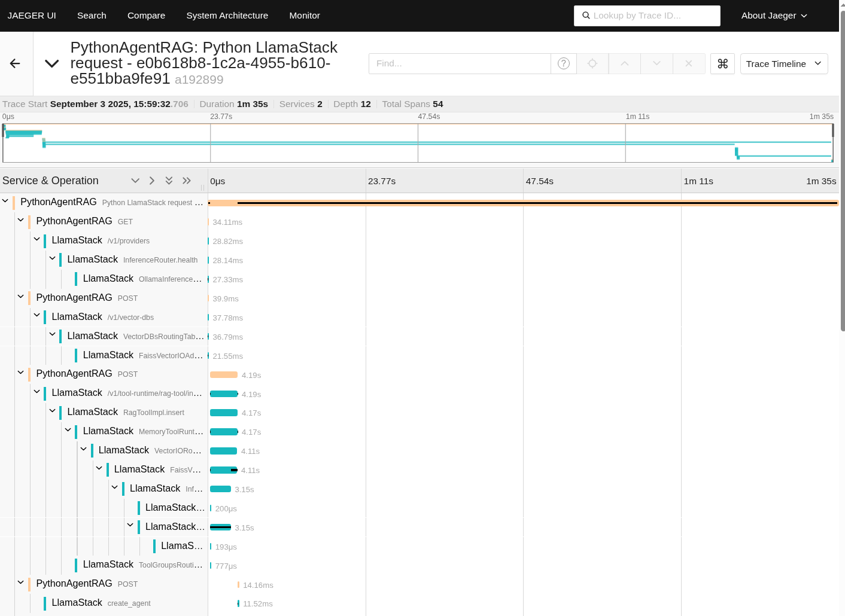Collapse all spans with double-right chevron

[x=187, y=181]
